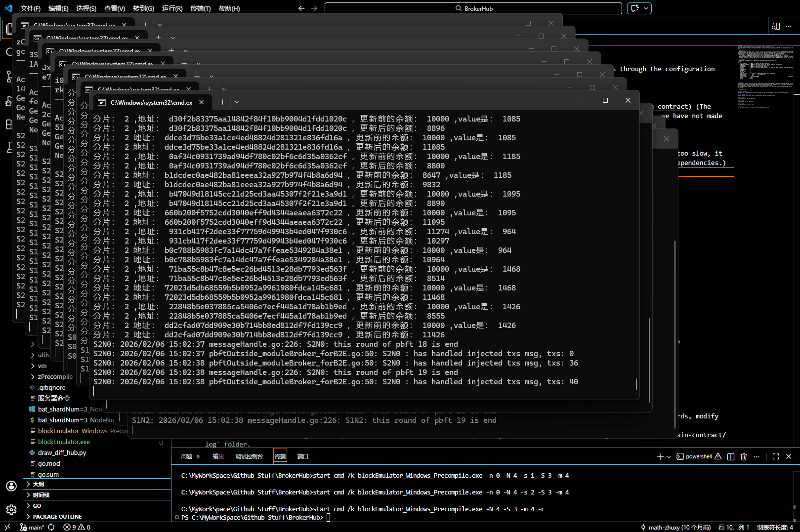Click the synchronize changes icon in status bar

pos(51,527)
